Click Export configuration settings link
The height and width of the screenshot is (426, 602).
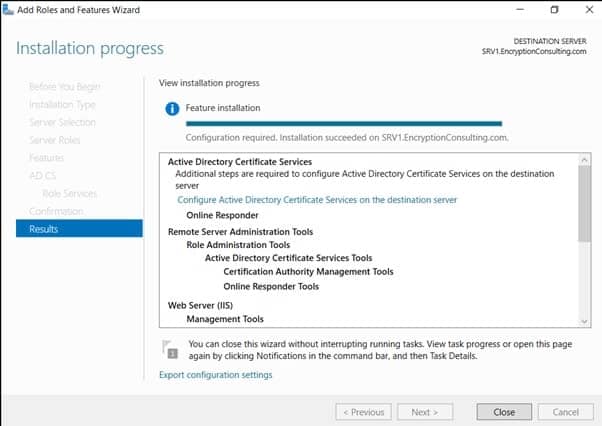point(215,375)
